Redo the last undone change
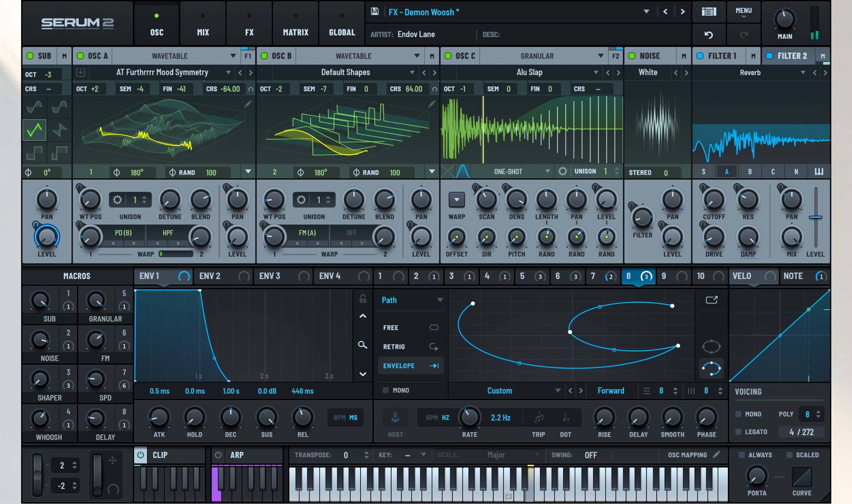This screenshot has height=504, width=852. (744, 35)
